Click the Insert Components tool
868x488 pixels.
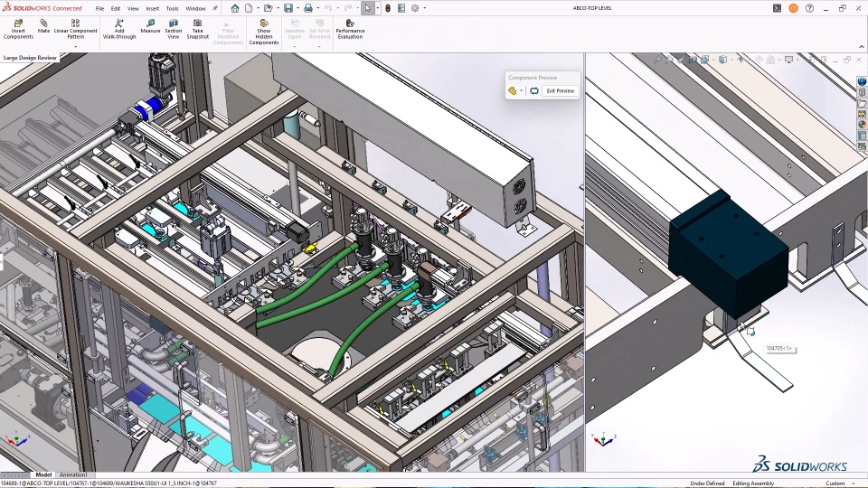(18, 28)
